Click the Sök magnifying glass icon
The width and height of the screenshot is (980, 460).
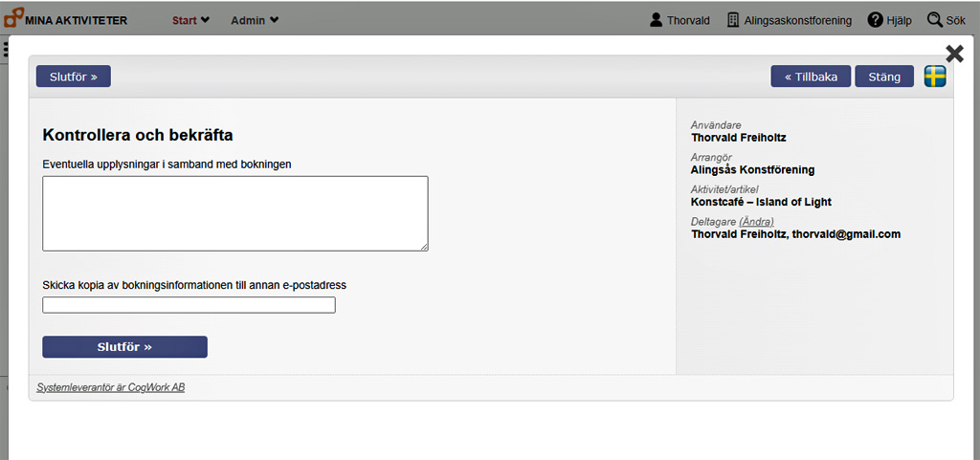935,20
